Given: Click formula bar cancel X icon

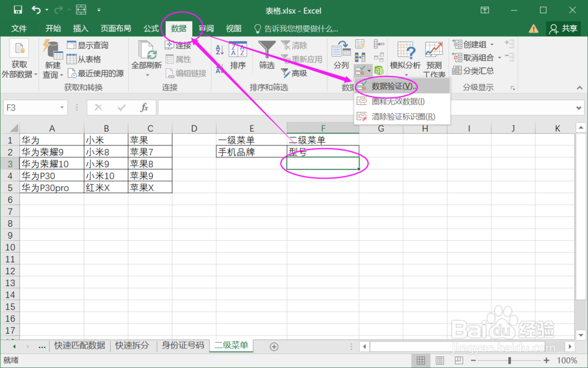Looking at the screenshot, I should (98, 108).
